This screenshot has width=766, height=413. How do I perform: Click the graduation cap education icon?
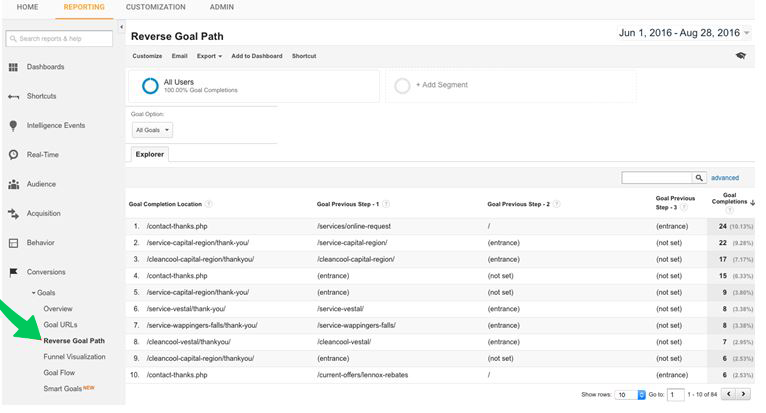tap(741, 56)
